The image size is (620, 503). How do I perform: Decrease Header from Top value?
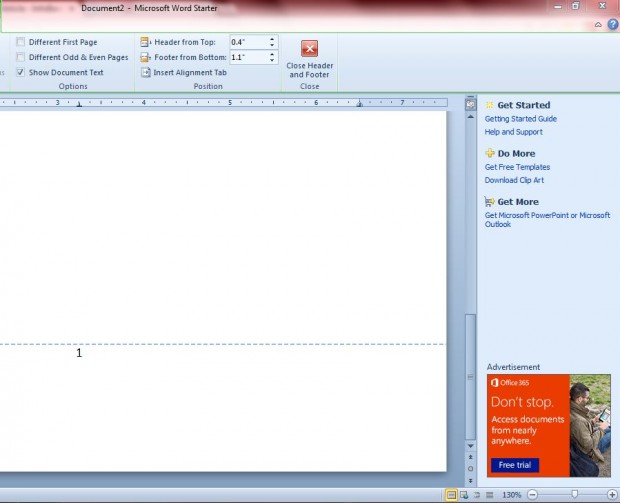tap(272, 45)
